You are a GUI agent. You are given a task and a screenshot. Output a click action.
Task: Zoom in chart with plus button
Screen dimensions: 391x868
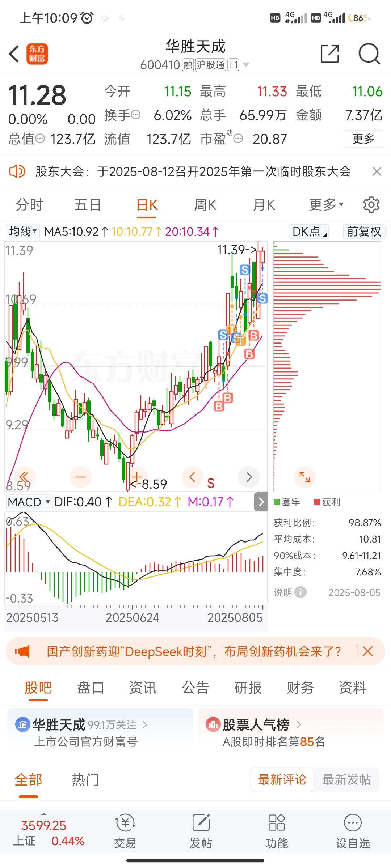tap(137, 477)
